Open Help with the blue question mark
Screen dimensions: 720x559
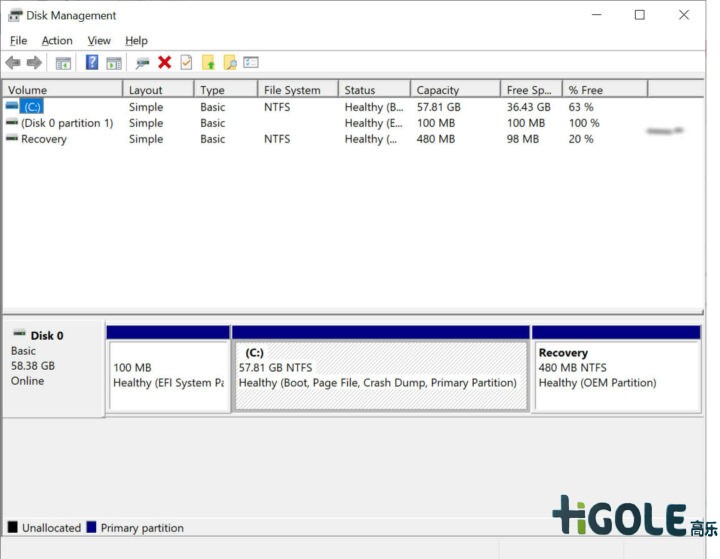tap(92, 63)
